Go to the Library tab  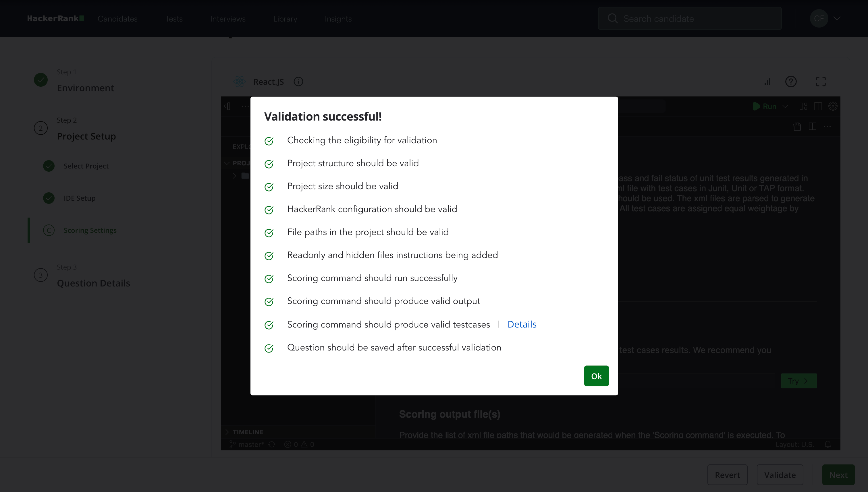click(285, 19)
